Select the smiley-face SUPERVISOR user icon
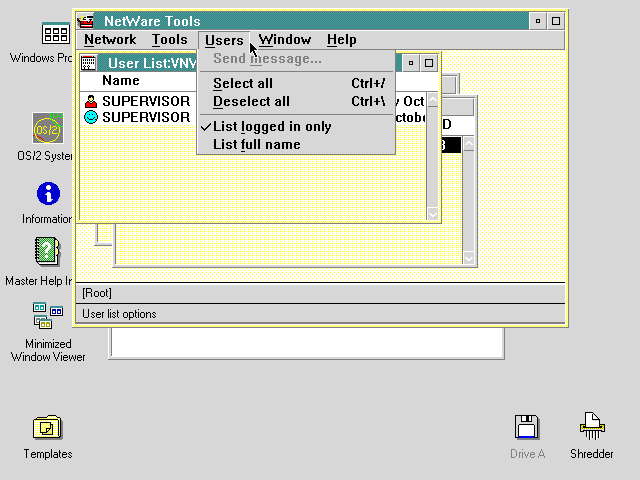This screenshot has height=480, width=640. pyautogui.click(x=91, y=117)
